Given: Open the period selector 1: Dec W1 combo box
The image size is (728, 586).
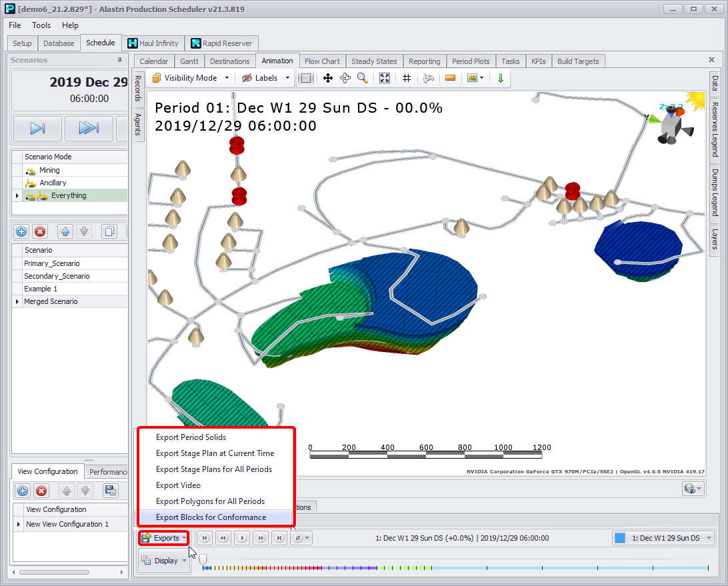Looking at the screenshot, I should [663, 538].
